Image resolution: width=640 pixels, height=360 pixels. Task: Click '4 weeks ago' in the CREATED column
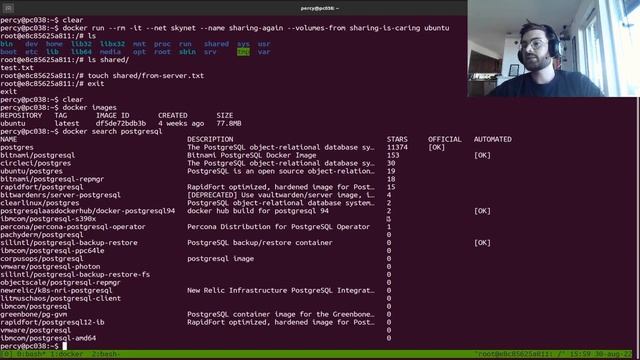pos(181,124)
